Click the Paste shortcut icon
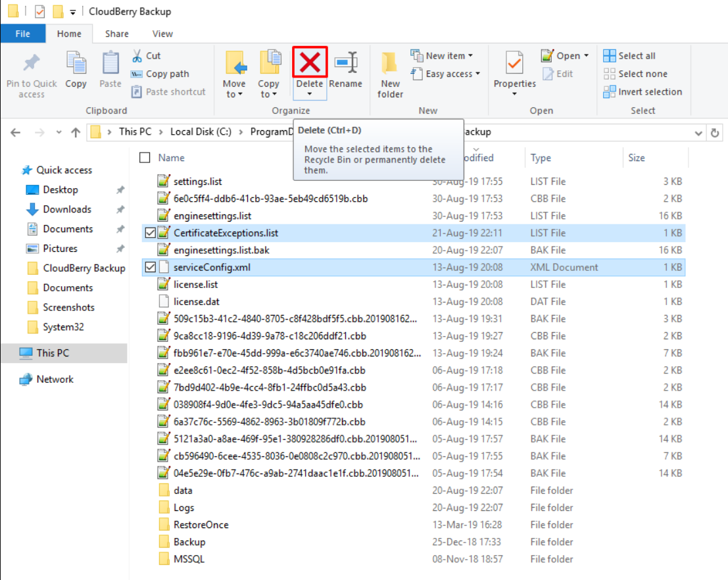The width and height of the screenshot is (728, 580). 137,92
